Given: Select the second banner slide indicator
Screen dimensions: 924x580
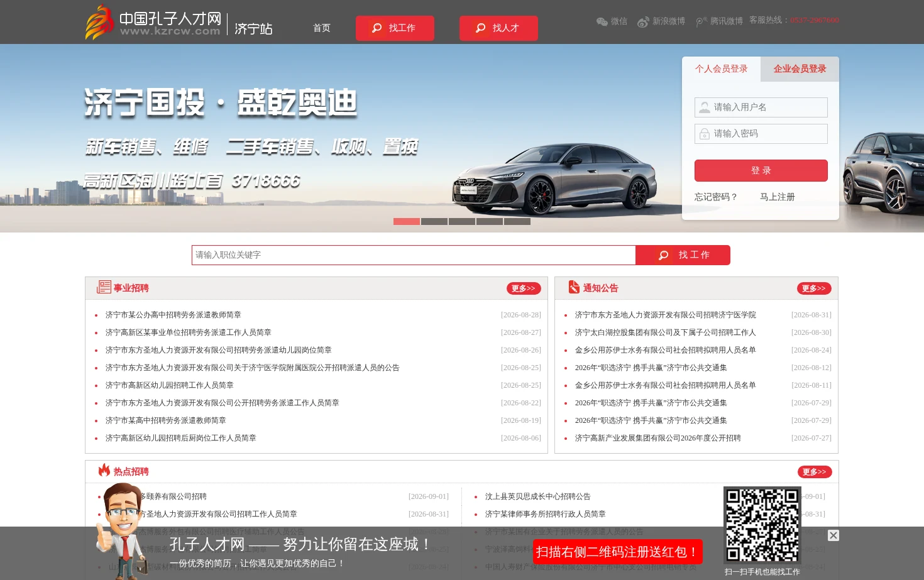Looking at the screenshot, I should coord(434,221).
